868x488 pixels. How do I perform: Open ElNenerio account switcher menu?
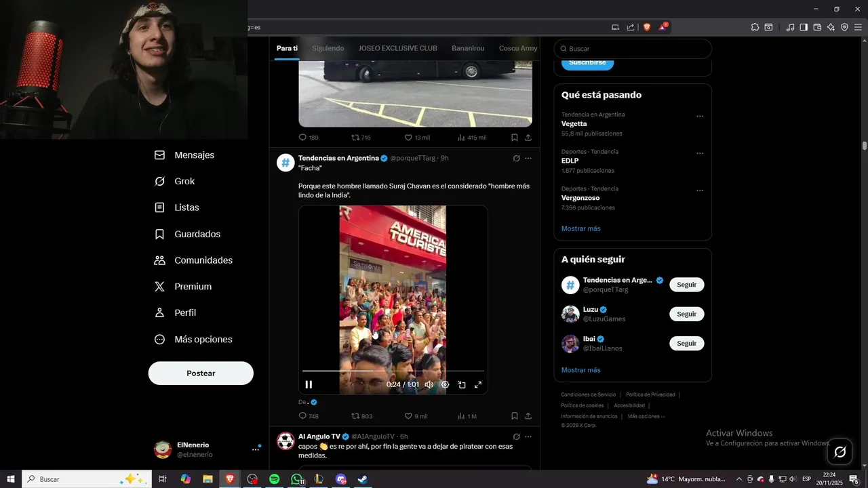pos(207,449)
